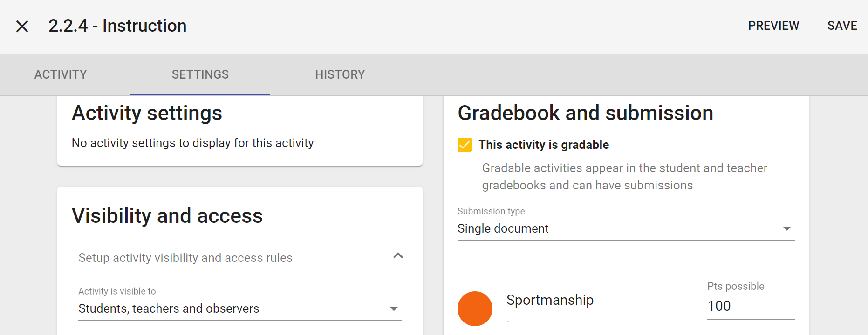
Task: Click the 2.2.4 - Instruction title
Action: pos(117,26)
